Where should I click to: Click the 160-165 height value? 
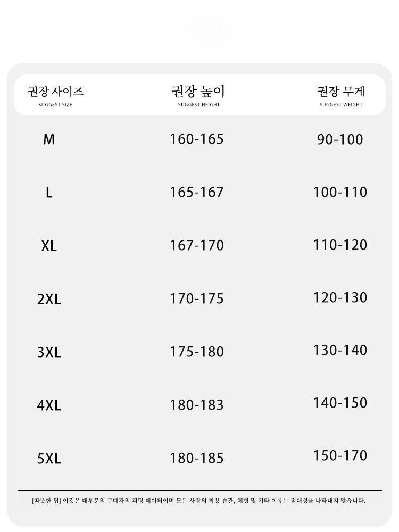197,139
